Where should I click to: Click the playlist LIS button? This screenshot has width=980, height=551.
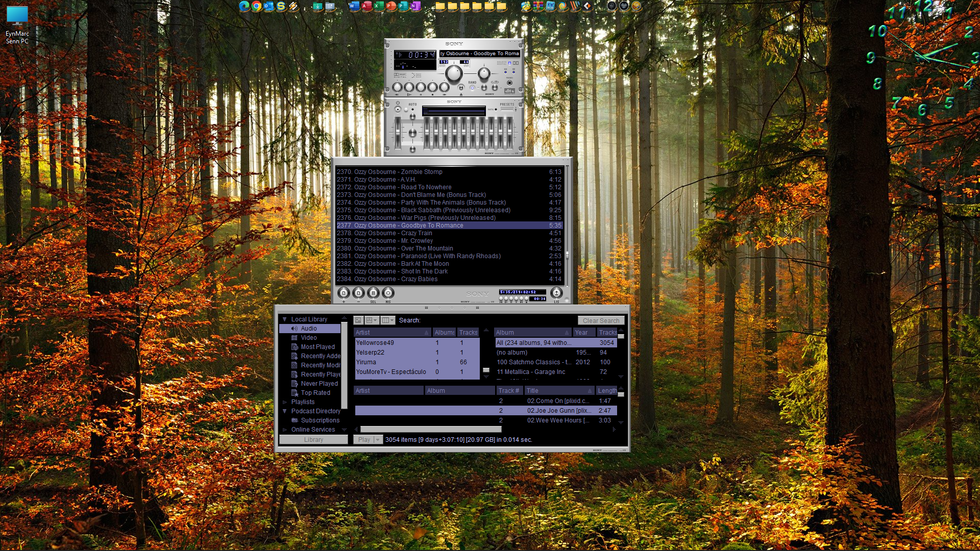point(556,293)
